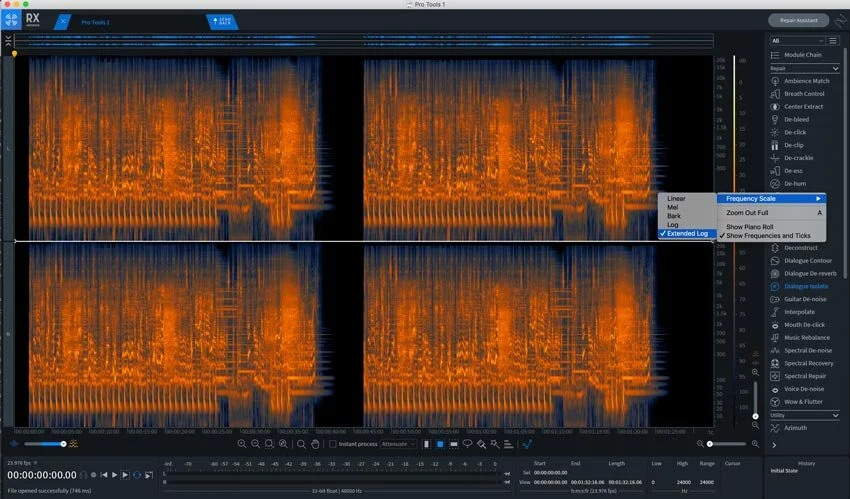
Task: Open the Frequency Scale submenu
Action: 771,199
